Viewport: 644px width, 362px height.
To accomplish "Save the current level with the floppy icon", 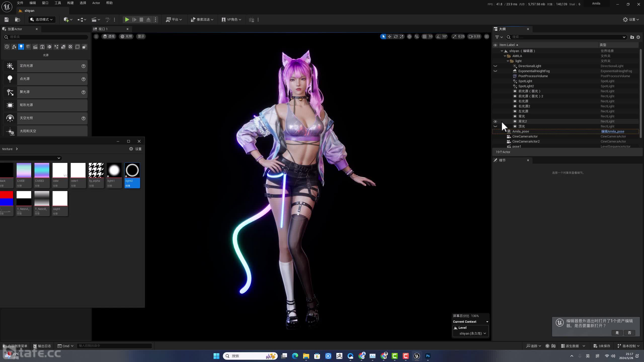I will (7, 20).
